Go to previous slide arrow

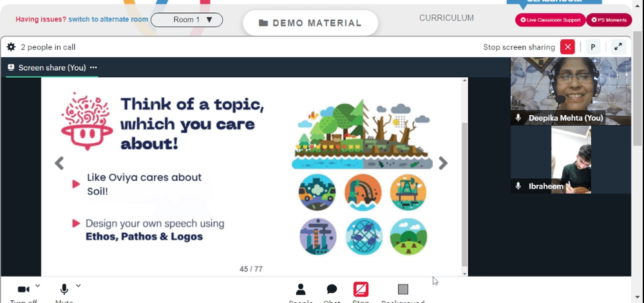59,163
